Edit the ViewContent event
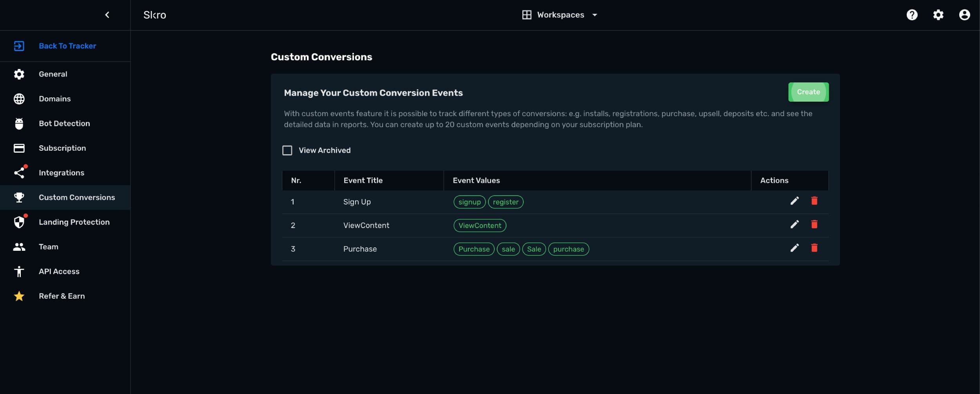Screen dimensions: 980x394 (794, 224)
